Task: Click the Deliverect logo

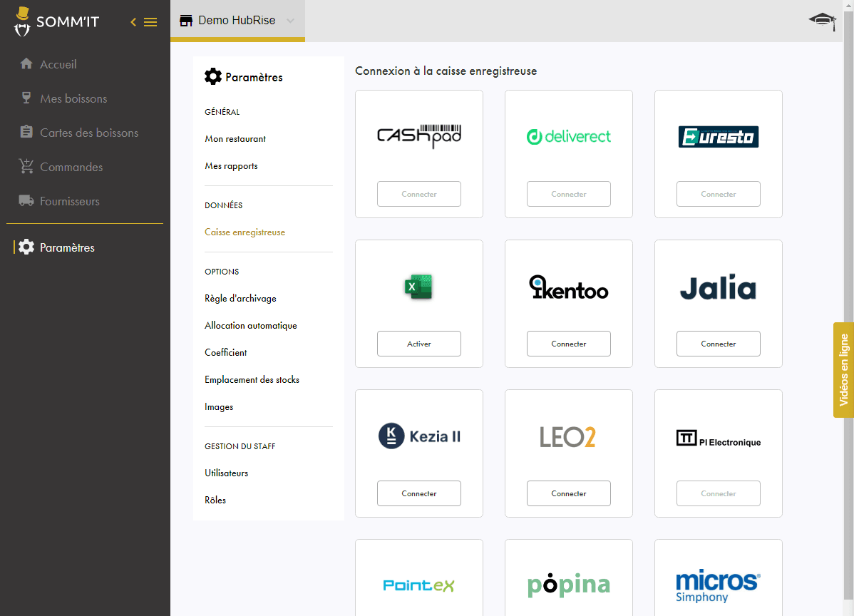Action: click(x=569, y=136)
